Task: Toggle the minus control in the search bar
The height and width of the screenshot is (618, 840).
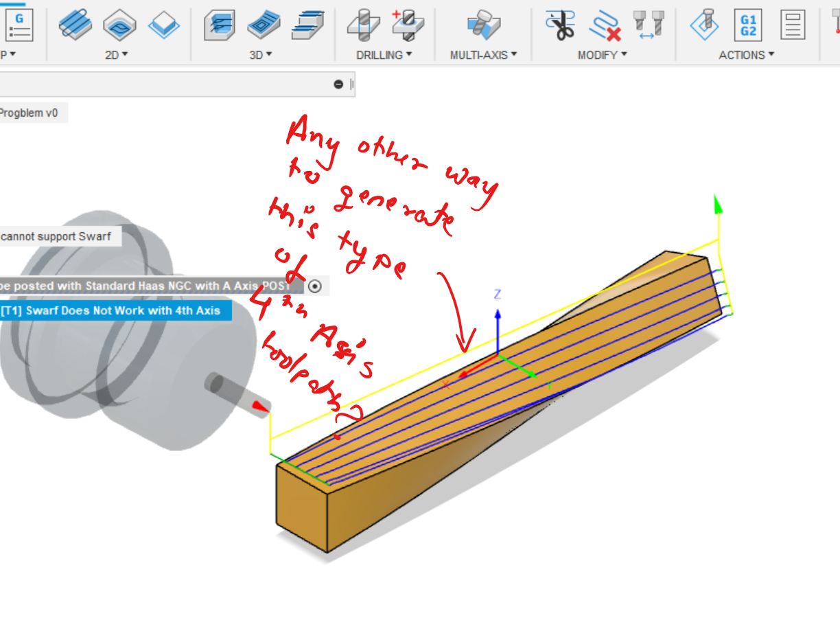Action: click(x=338, y=84)
